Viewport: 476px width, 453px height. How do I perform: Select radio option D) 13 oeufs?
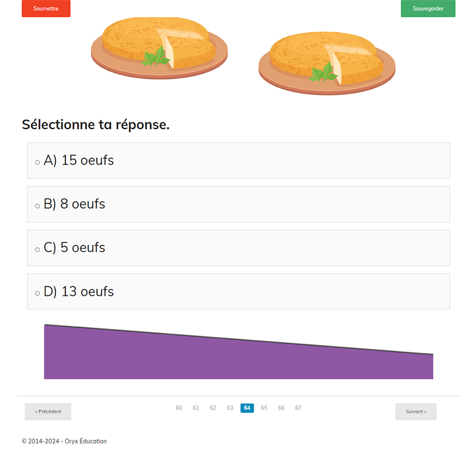coord(37,292)
